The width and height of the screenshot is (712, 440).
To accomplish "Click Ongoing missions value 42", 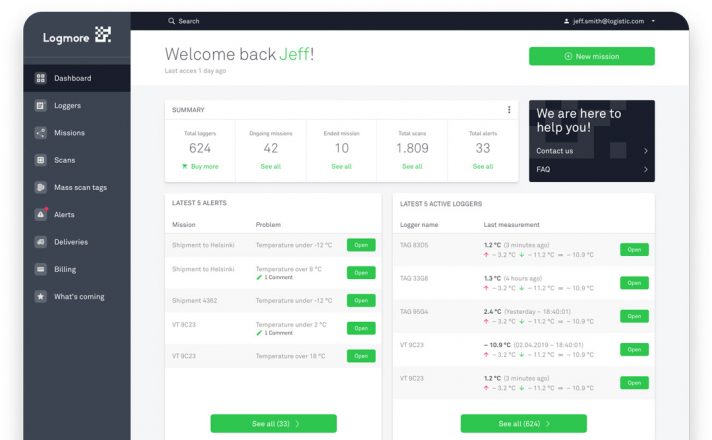I will (x=271, y=148).
